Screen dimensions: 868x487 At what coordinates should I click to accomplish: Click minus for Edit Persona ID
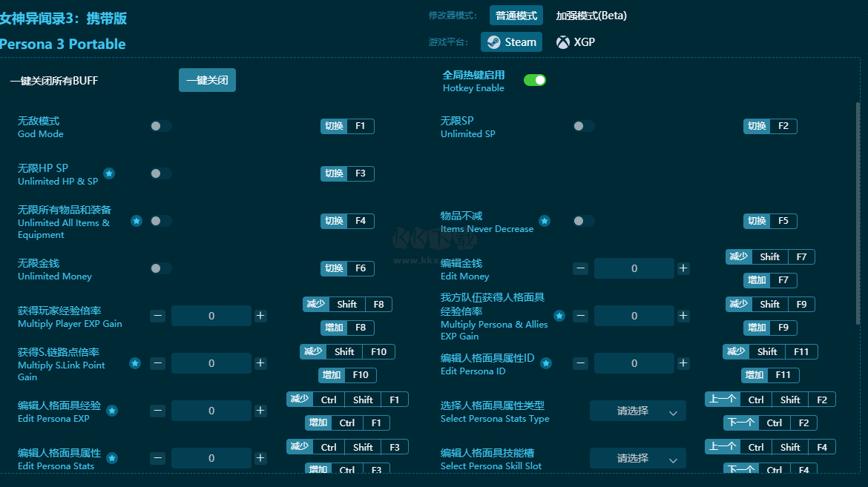[580, 363]
